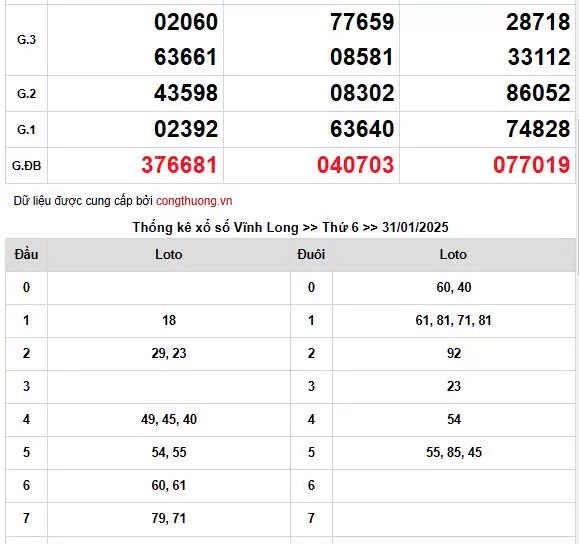This screenshot has width=579, height=544.
Task: Click the G.2 row label
Action: point(26,93)
